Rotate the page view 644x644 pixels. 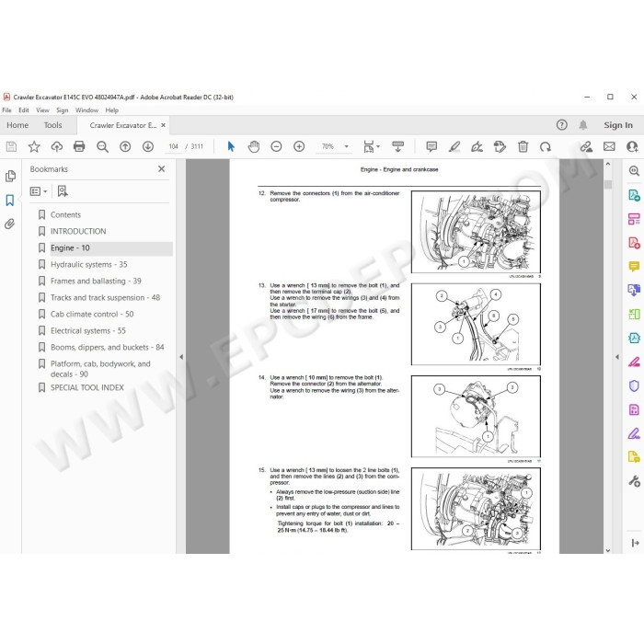[546, 146]
